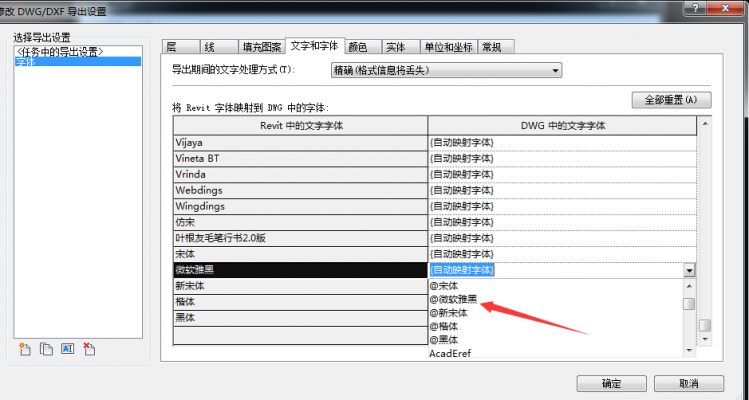749x400 pixels.
Task: Open the 文字和字体 tab
Action: pyautogui.click(x=315, y=46)
